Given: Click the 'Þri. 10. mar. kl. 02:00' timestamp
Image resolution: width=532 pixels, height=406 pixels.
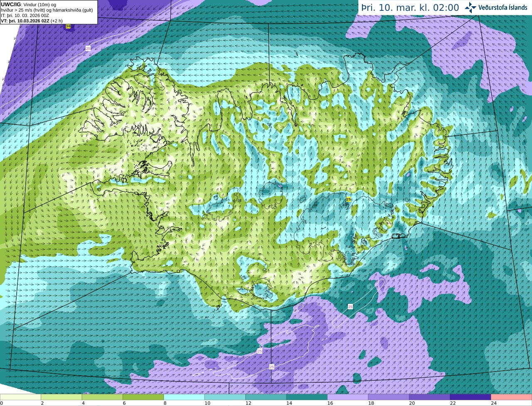Looking at the screenshot, I should [x=410, y=7].
